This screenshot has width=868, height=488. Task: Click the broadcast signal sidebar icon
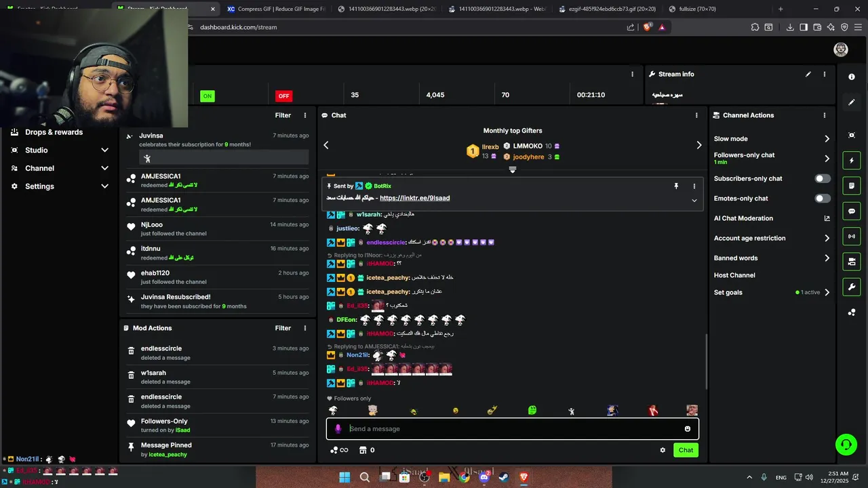coord(852,236)
